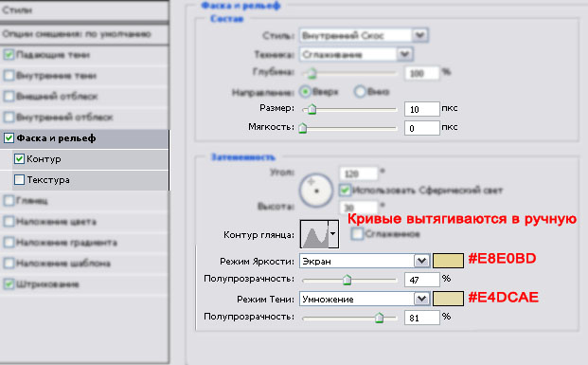Enable the Внутренний отблеск checkbox
This screenshot has width=588, height=365.
pos(9,118)
